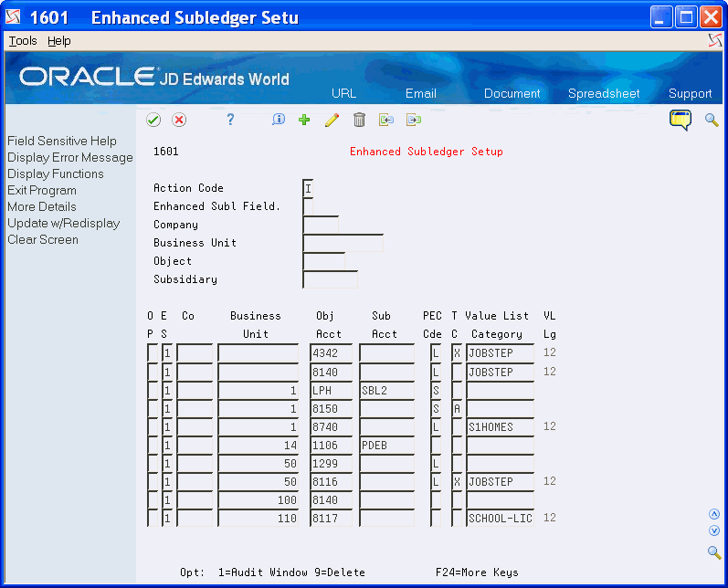Open the URL link in header
The image size is (728, 588).
pos(343,93)
